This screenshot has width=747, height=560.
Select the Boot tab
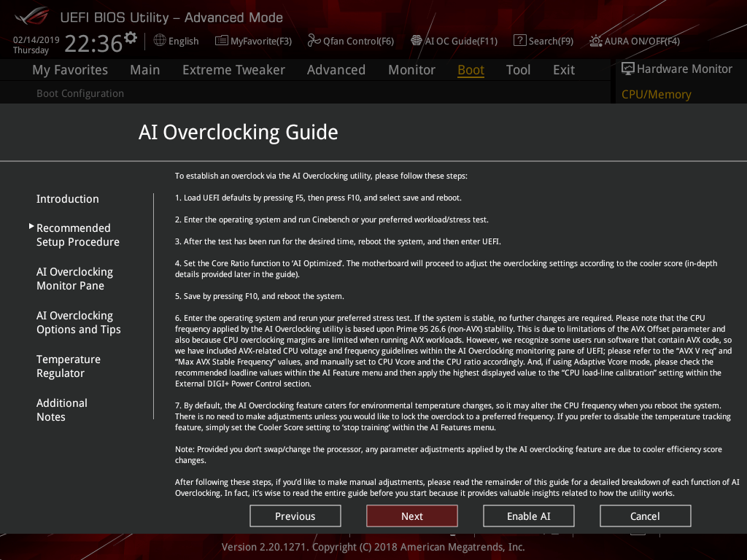coord(471,70)
